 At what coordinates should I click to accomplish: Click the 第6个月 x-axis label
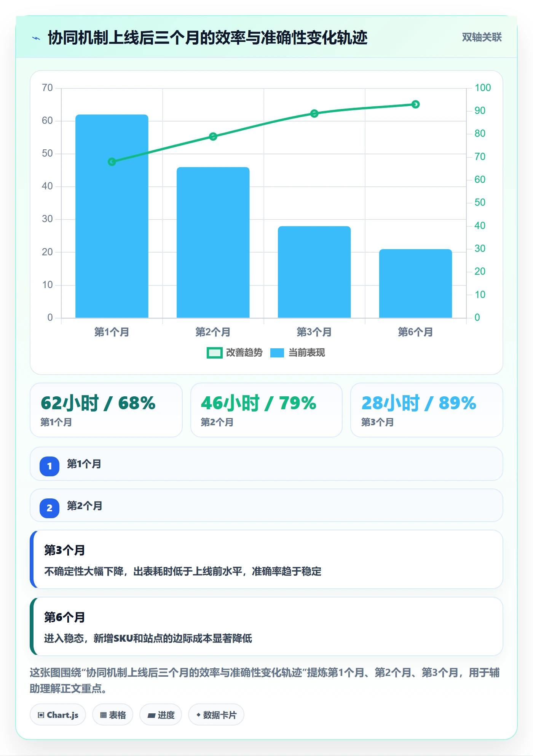tap(416, 332)
